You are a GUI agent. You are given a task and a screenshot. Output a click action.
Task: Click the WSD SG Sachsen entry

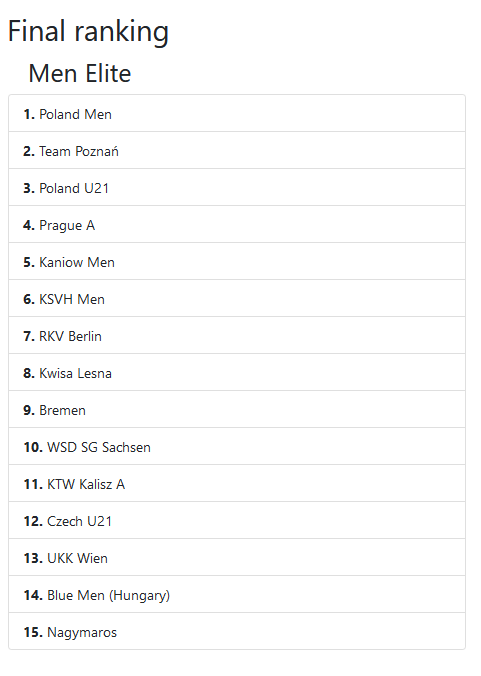click(237, 447)
